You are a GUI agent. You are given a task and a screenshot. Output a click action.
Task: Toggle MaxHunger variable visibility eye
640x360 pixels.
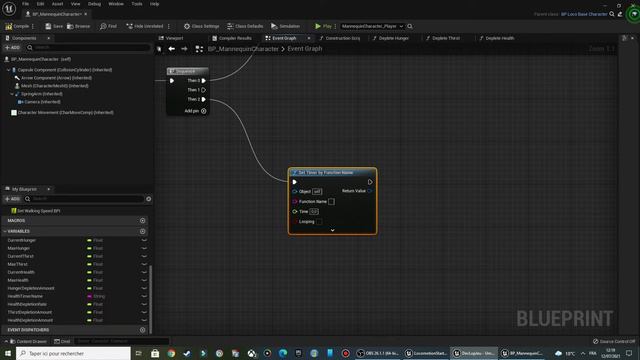tap(144, 248)
